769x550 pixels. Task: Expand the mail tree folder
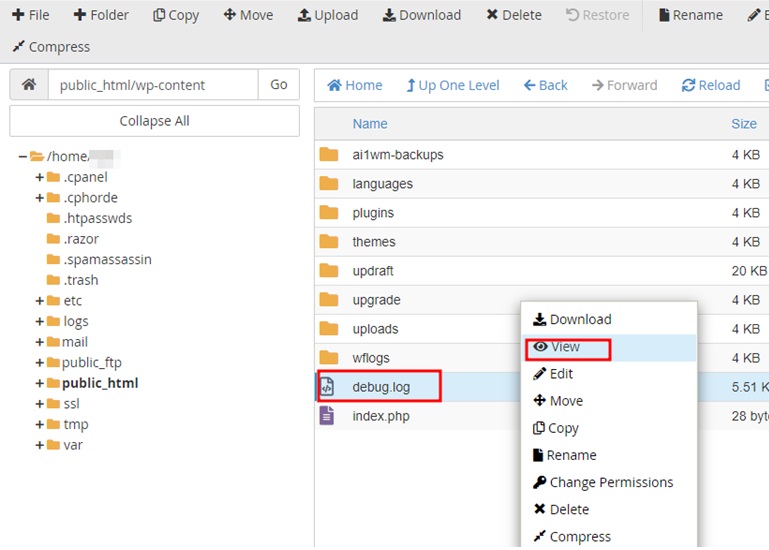click(x=40, y=342)
